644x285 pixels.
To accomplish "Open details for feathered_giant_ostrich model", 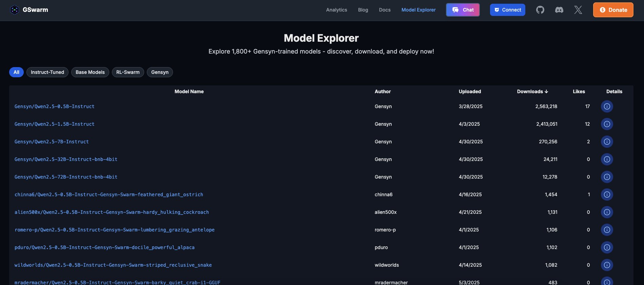I will [607, 195].
